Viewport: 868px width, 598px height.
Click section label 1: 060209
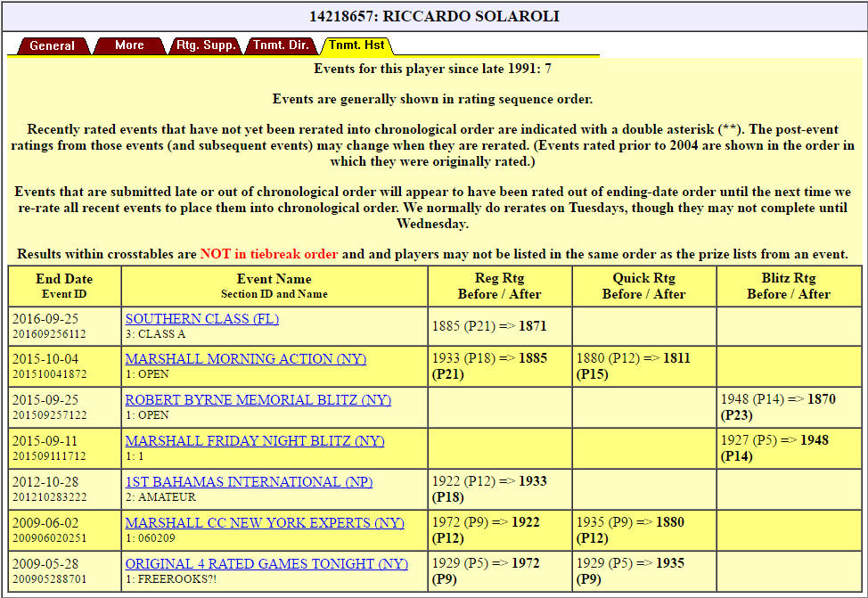pyautogui.click(x=151, y=537)
